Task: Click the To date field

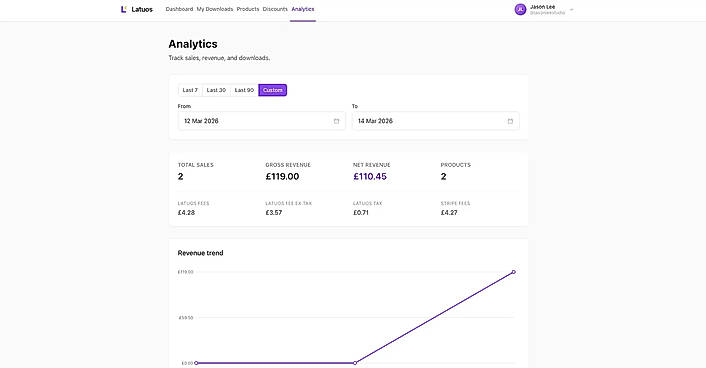Action: click(x=435, y=121)
